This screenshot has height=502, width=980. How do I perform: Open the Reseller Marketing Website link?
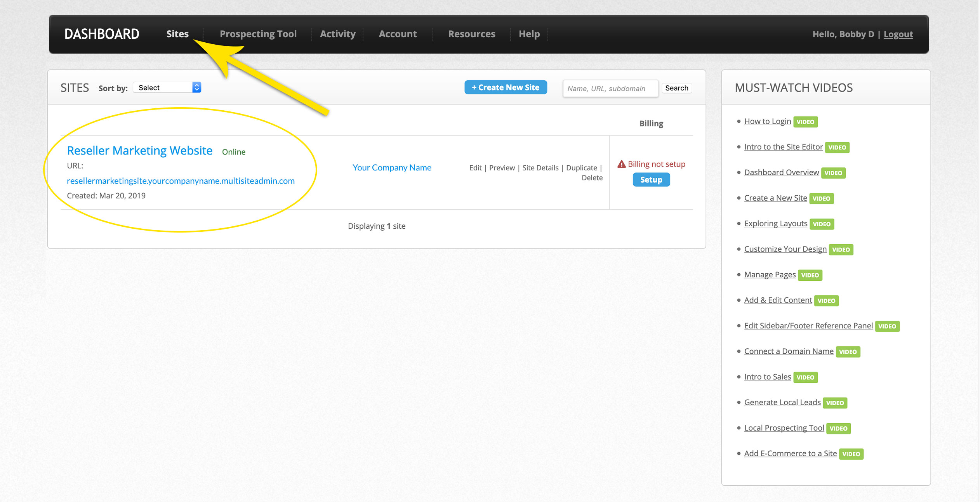coord(140,151)
